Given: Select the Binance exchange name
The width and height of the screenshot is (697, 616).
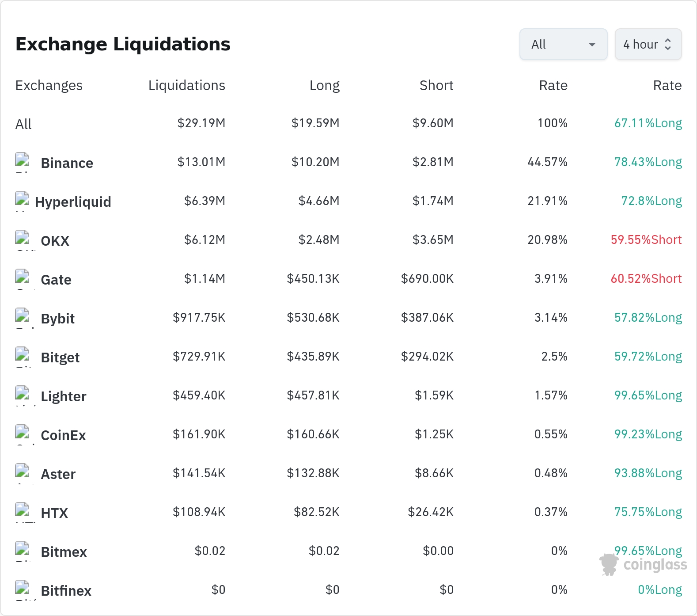Looking at the screenshot, I should pyautogui.click(x=67, y=163).
